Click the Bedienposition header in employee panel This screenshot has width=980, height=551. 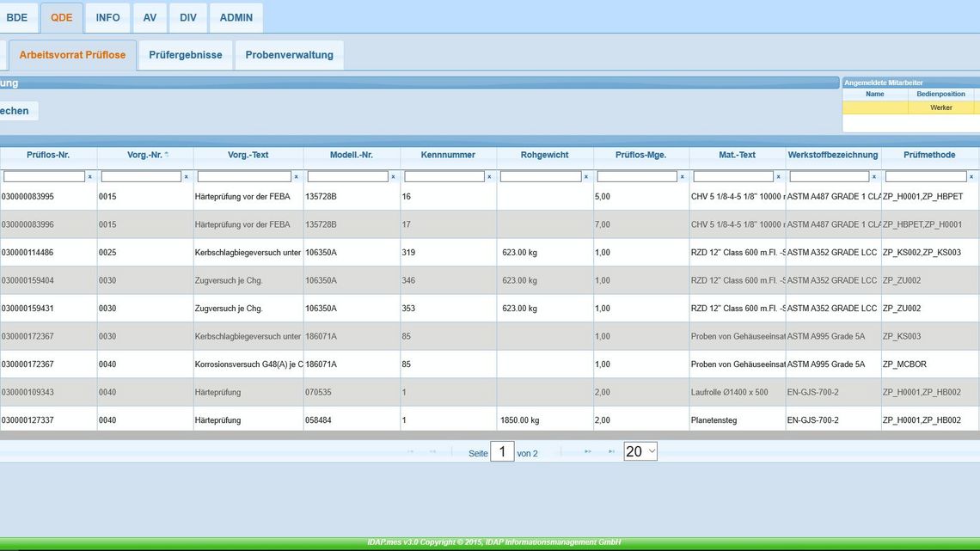(940, 95)
